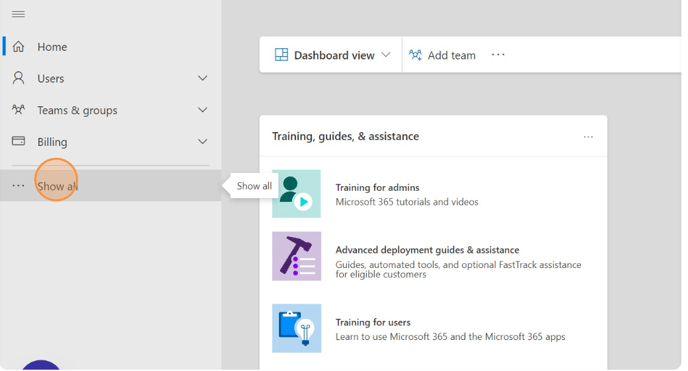The width and height of the screenshot is (688, 371).
Task: Click the Dashboard view grid icon
Action: (281, 55)
